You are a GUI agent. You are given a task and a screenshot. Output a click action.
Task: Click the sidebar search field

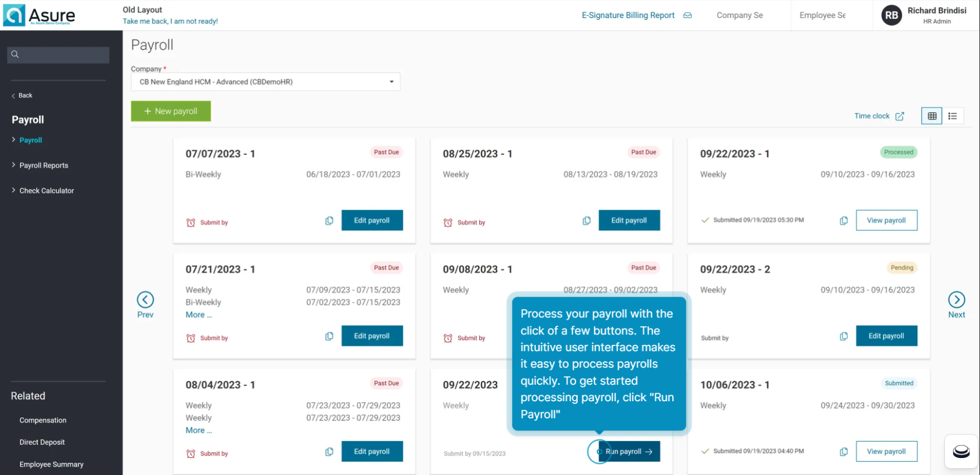tap(58, 55)
